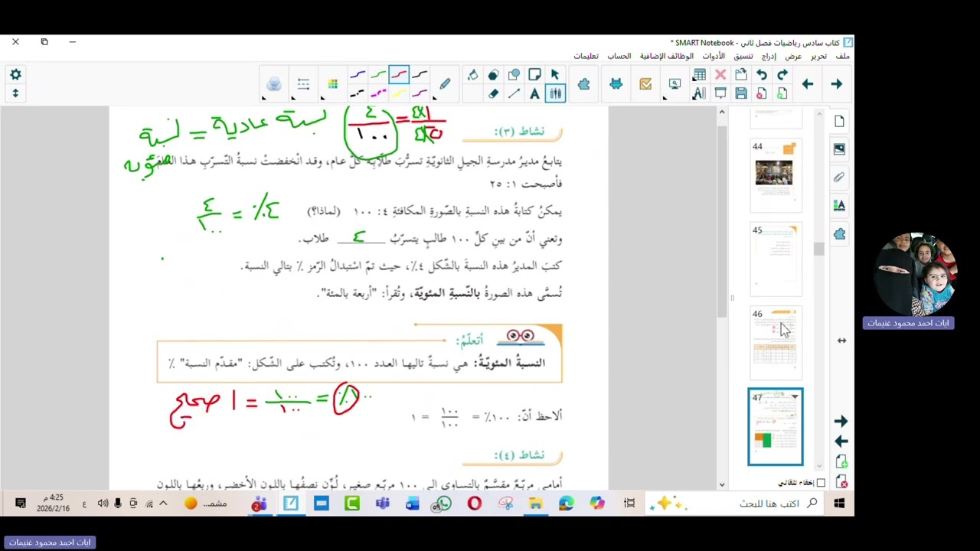Screen dimensions: 980x551
Task: Show the screen shade
Action: click(720, 93)
